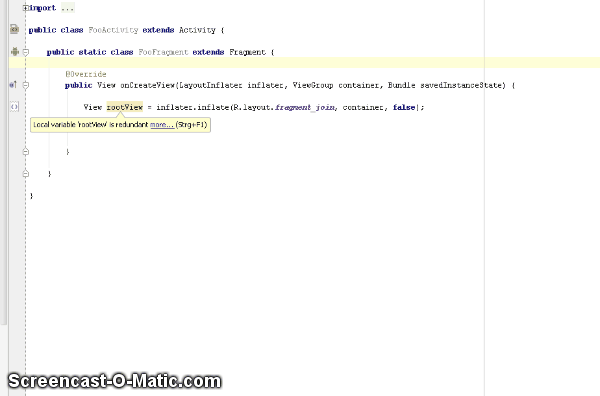
Task: Click gutter icon beside rootView declaration line
Action: click(14, 107)
